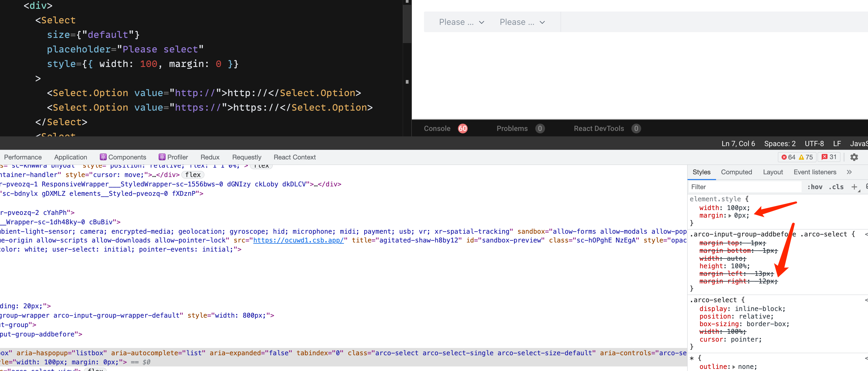This screenshot has height=371, width=868.
Task: Add new style rule plus icon
Action: point(854,187)
